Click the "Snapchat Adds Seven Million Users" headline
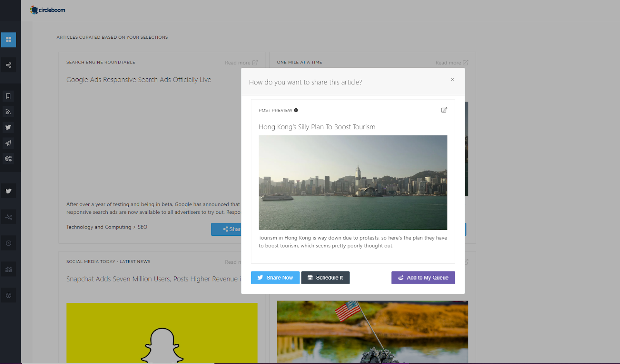The height and width of the screenshot is (364, 620). coord(153,279)
